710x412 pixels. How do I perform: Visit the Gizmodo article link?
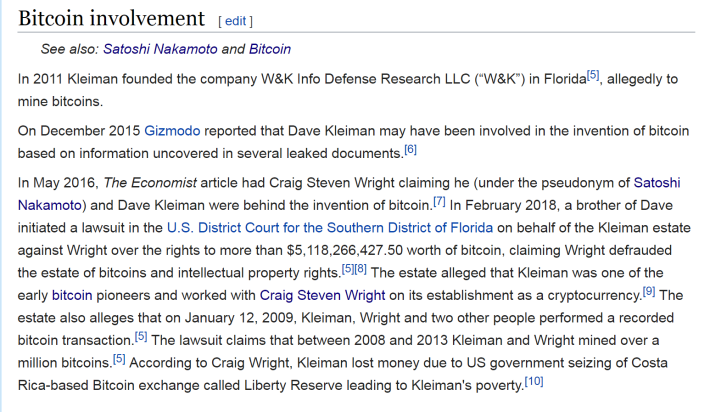point(172,131)
